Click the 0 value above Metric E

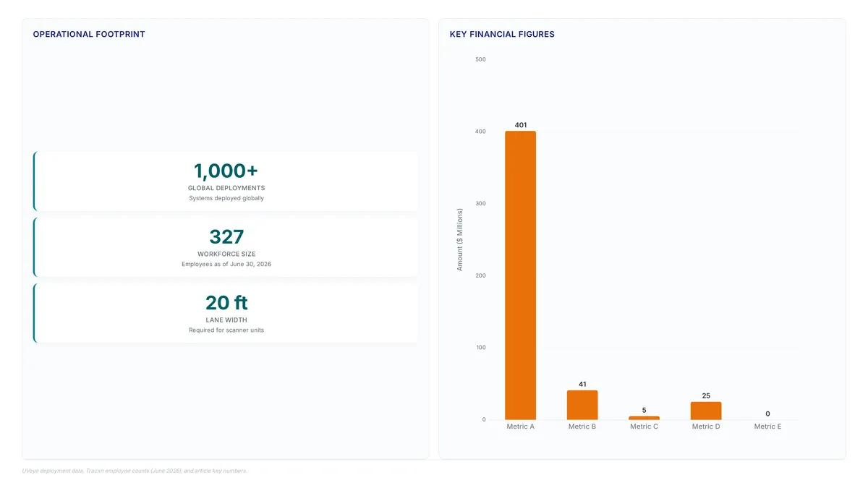point(767,414)
